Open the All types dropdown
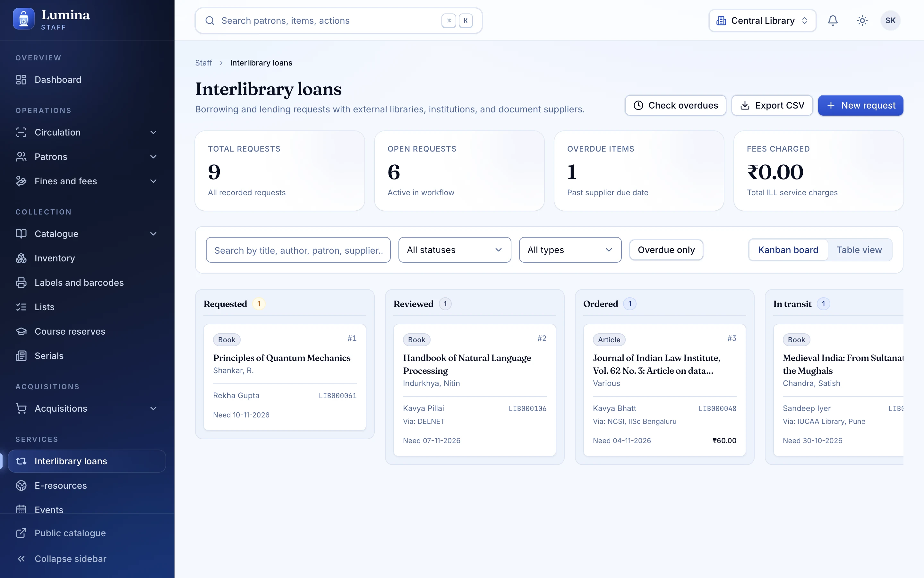This screenshot has width=924, height=578. click(x=570, y=250)
